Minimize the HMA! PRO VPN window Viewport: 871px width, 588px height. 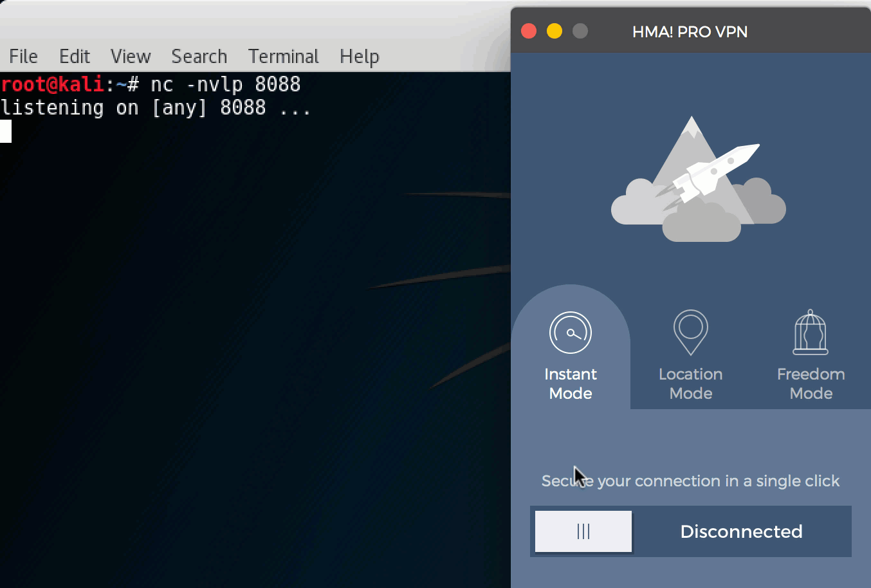(x=555, y=31)
